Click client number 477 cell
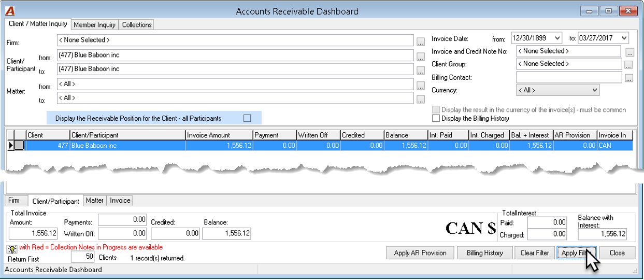This screenshot has width=644, height=280. pyautogui.click(x=48, y=146)
